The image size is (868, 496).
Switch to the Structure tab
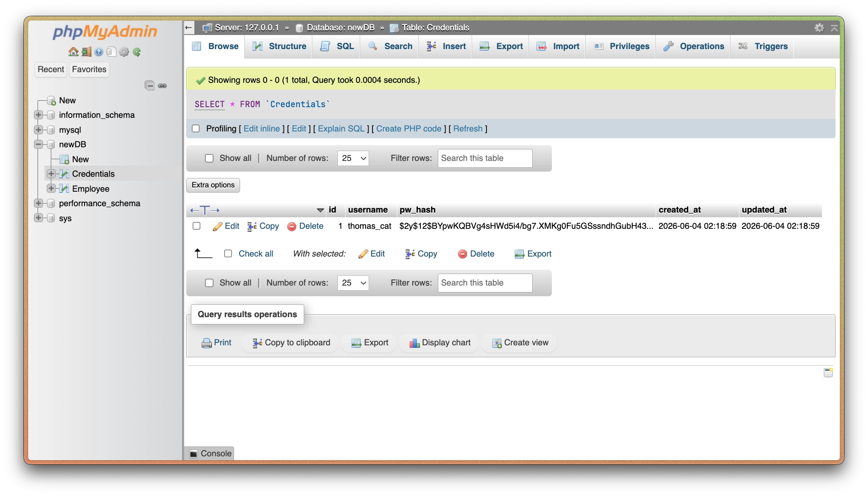(279, 46)
